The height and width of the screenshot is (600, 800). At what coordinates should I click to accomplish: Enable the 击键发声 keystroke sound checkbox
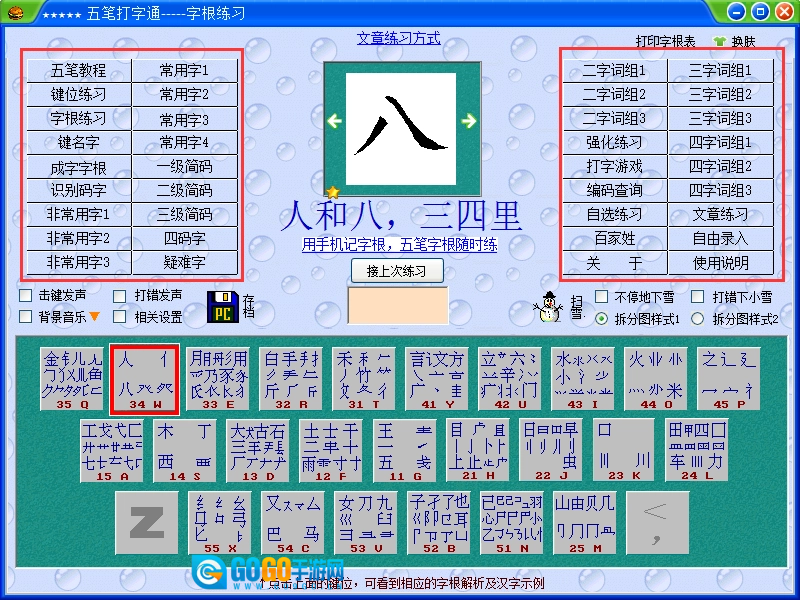tap(27, 296)
